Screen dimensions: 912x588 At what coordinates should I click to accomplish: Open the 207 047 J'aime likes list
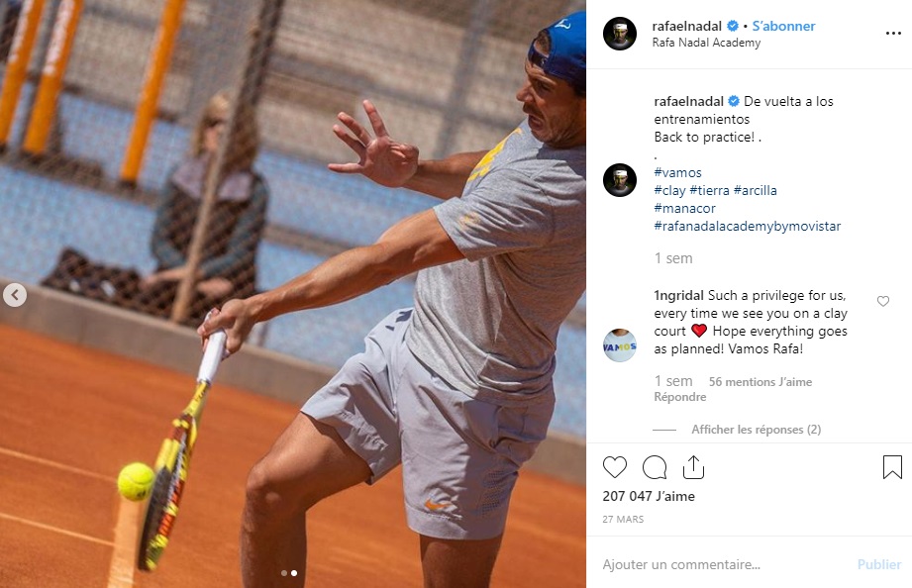click(649, 496)
